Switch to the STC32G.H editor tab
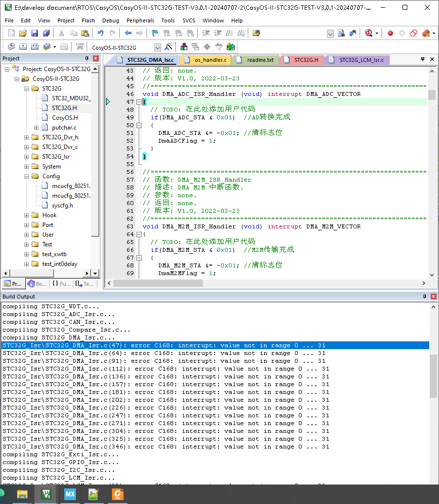Screen dimensions: 439x504 click(x=302, y=60)
